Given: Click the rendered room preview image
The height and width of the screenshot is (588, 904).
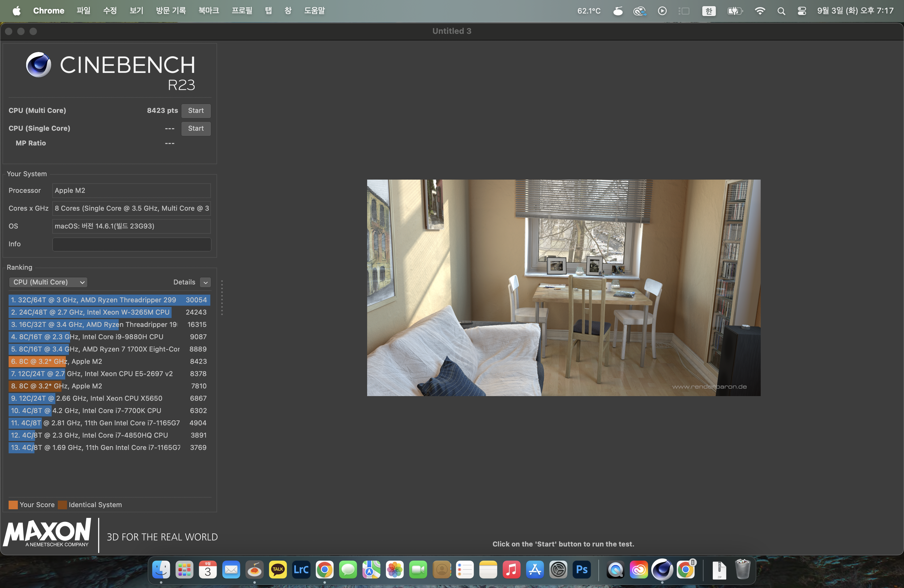Looking at the screenshot, I should (563, 288).
